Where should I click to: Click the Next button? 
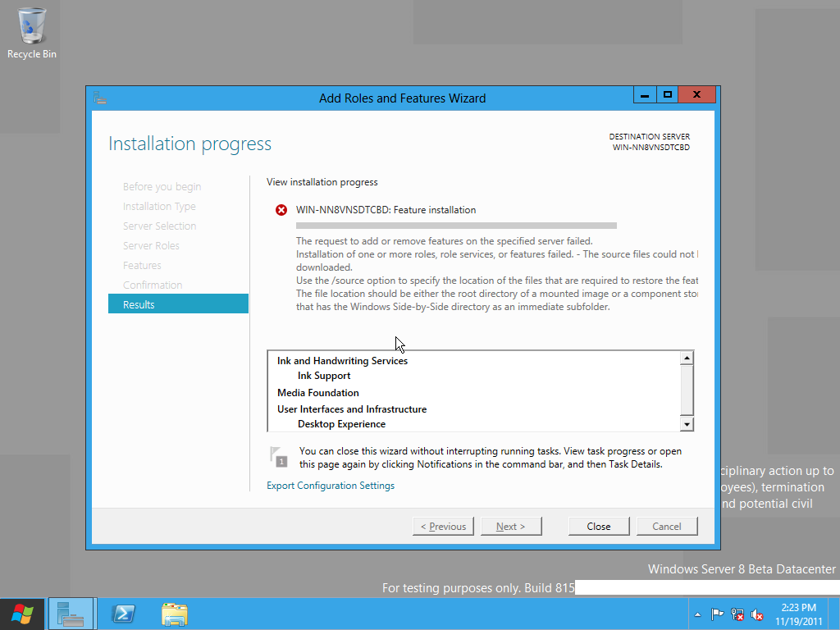[x=511, y=526]
